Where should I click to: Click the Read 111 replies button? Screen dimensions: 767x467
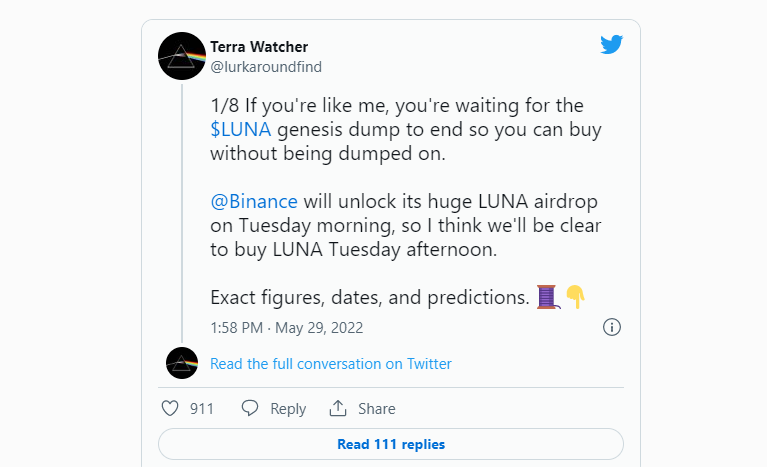pyautogui.click(x=391, y=444)
